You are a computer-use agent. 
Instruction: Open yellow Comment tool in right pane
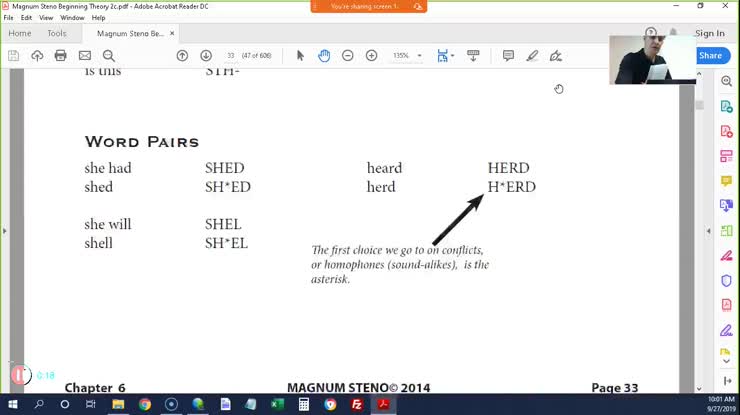(726, 181)
